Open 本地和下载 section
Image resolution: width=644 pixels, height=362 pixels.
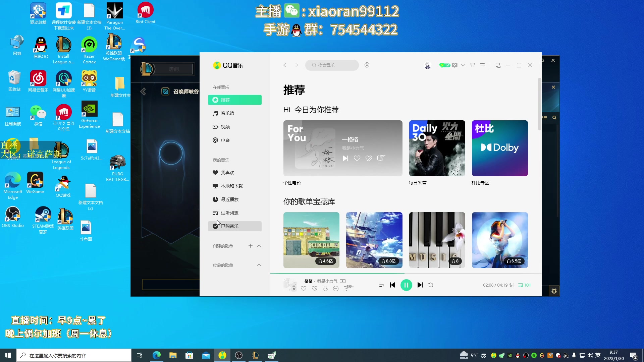[x=235, y=186]
